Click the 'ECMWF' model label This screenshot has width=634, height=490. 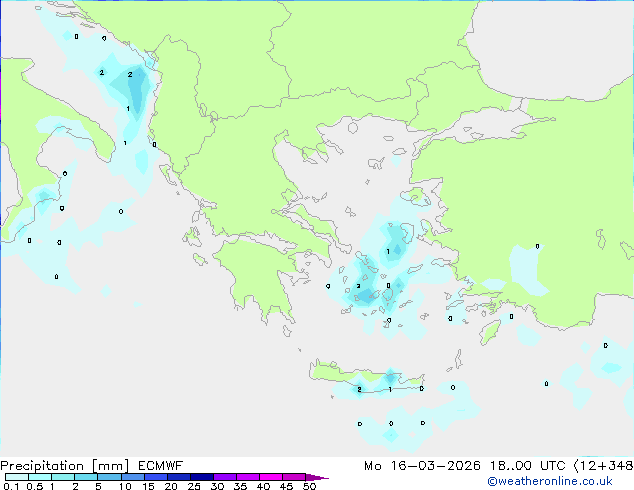coord(161,466)
